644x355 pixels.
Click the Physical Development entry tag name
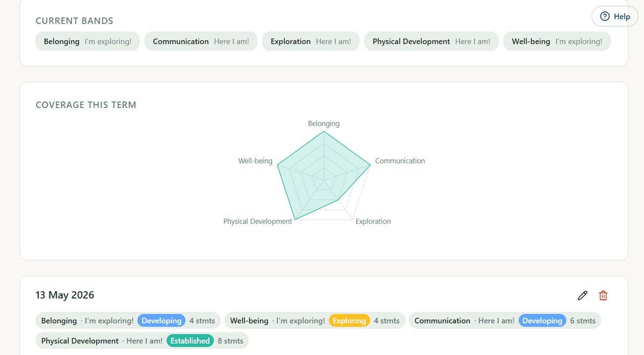click(x=80, y=341)
